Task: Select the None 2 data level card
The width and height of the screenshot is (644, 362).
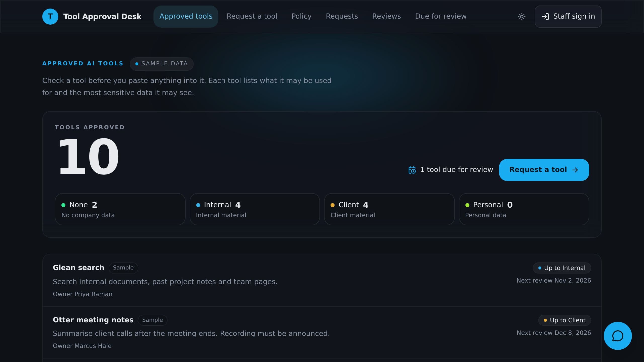Action: [120, 209]
